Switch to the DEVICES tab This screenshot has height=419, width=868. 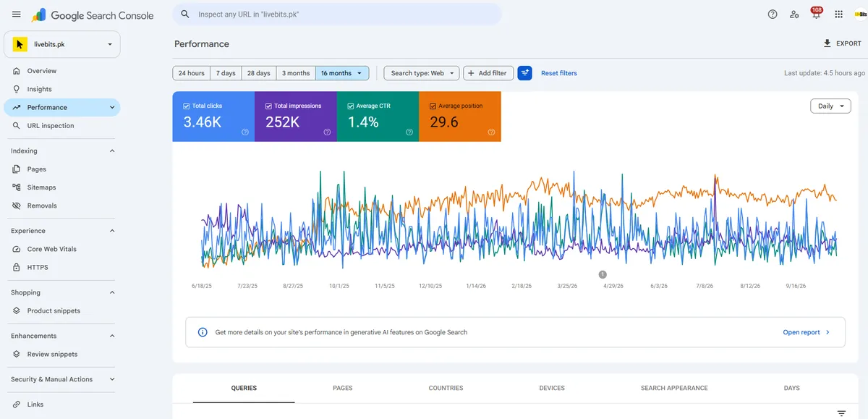[x=552, y=389]
